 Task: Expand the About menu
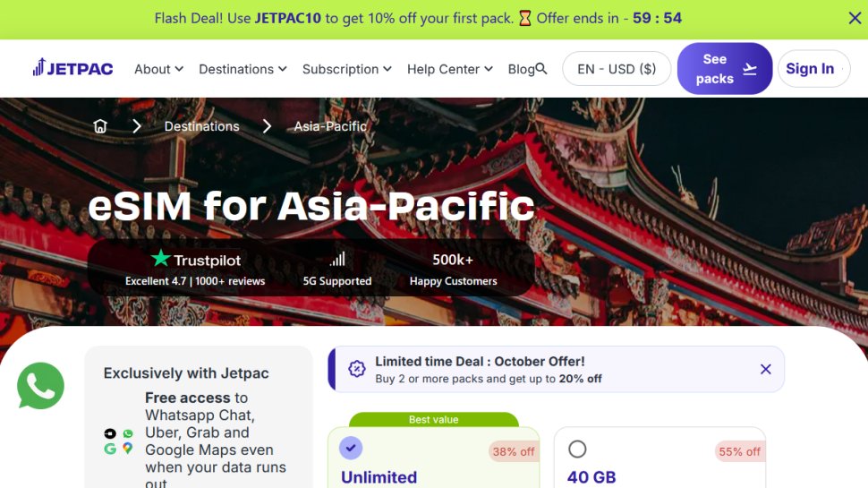159,69
